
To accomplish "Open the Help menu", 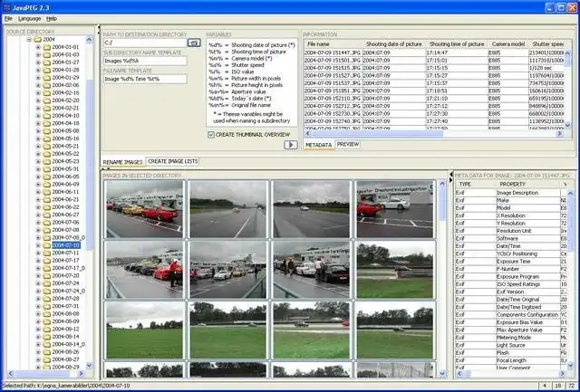I will tap(52, 18).
